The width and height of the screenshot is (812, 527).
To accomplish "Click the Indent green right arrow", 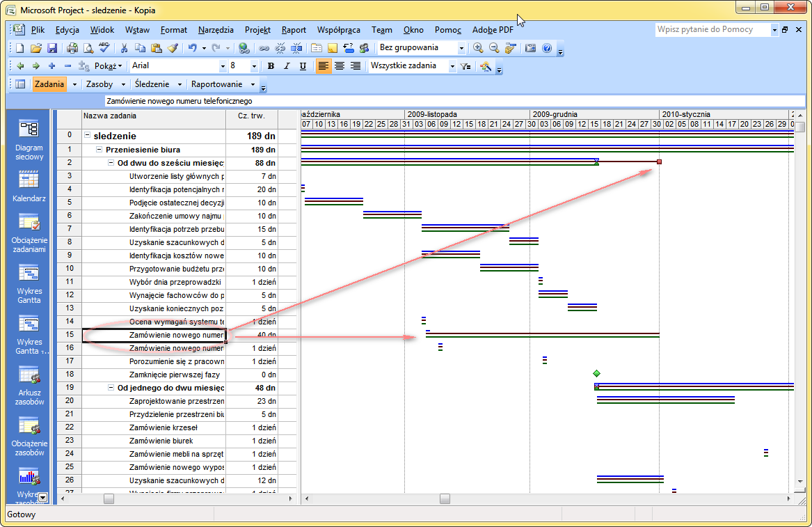I will [35, 66].
